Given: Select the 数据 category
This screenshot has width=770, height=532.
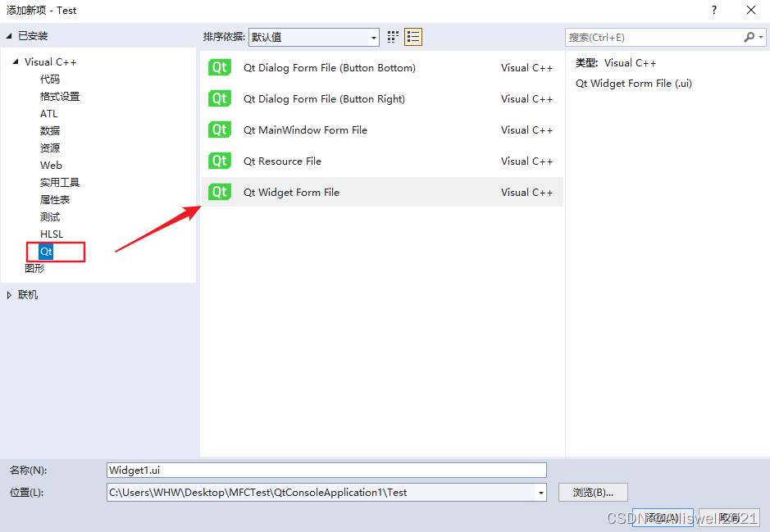Looking at the screenshot, I should (x=50, y=130).
